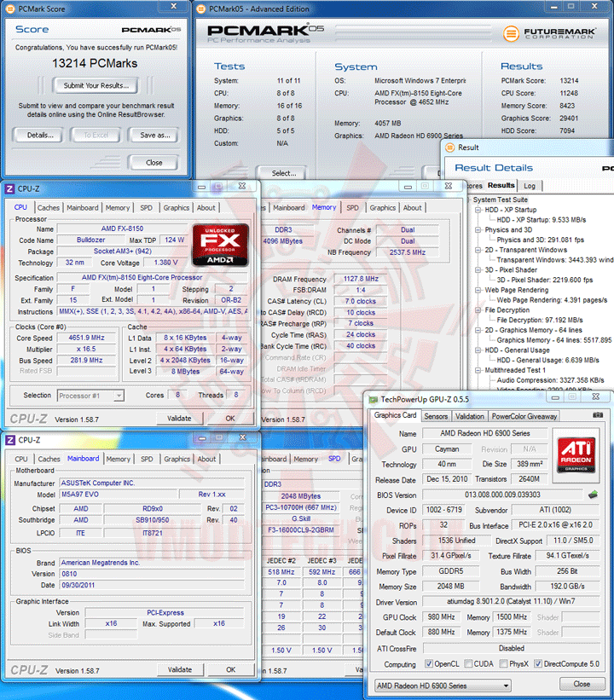The width and height of the screenshot is (614, 700).
Task: Switch to Caches tab in top CPU-Z window
Action: 49,207
